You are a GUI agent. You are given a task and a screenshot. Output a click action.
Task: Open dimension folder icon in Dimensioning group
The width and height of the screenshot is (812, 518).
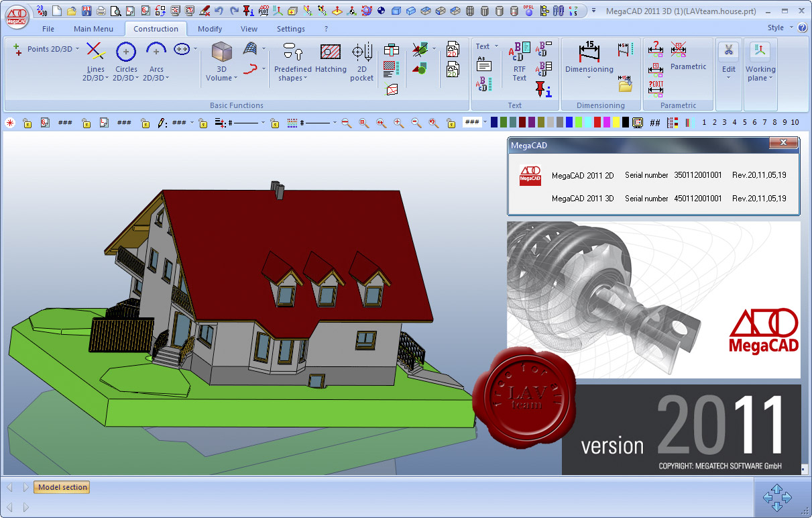pos(625,84)
